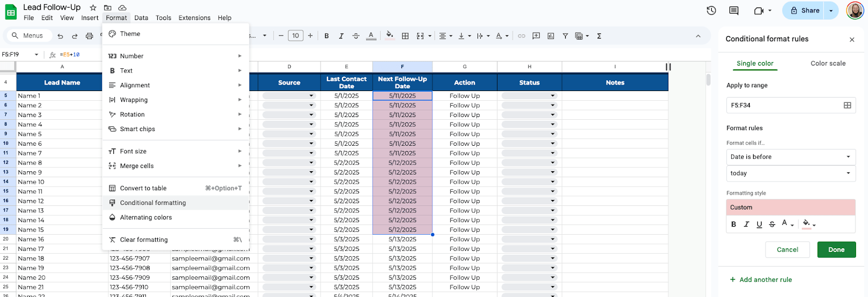The image size is (868, 297).
Task: Click the insert comment toolbar icon
Action: pos(536,36)
